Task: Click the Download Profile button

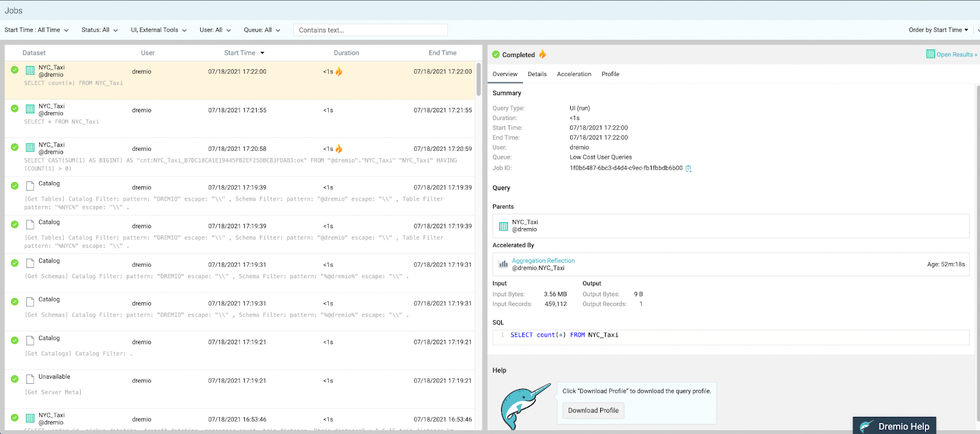Action: (594, 411)
